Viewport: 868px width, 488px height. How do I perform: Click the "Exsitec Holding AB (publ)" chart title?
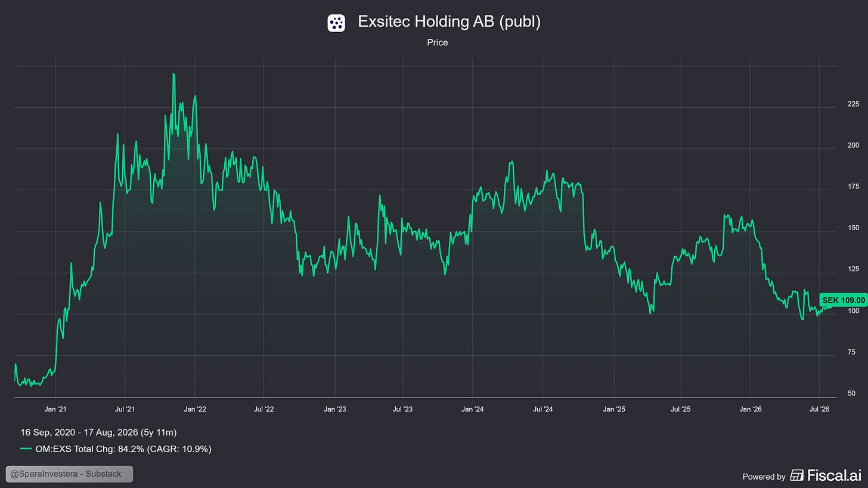[449, 22]
